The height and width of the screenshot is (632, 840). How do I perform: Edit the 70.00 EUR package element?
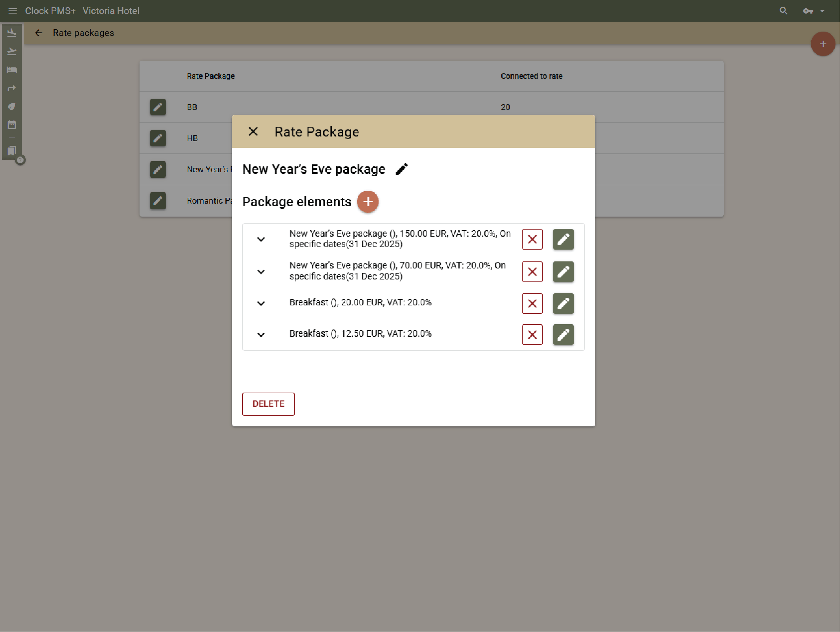click(563, 271)
